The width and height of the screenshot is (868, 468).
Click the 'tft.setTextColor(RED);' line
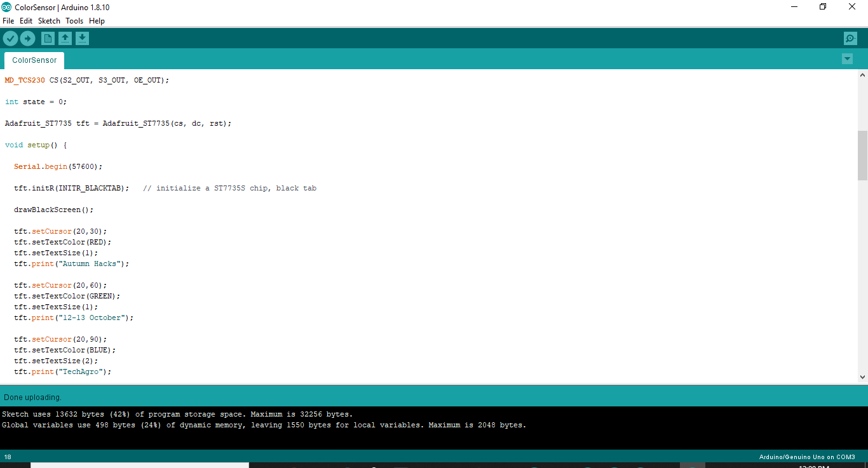[62, 242]
